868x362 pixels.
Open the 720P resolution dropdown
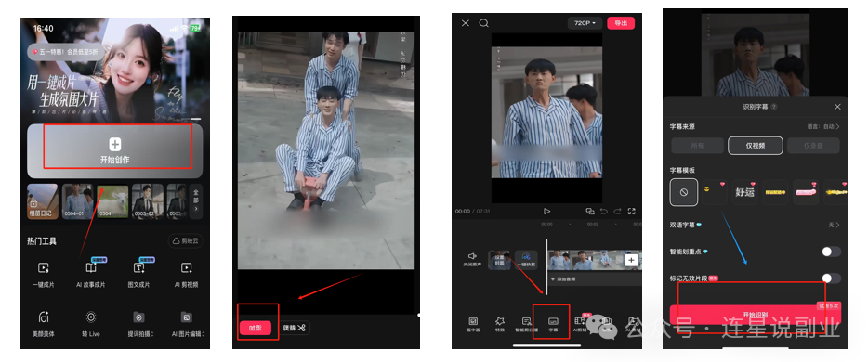tap(585, 23)
